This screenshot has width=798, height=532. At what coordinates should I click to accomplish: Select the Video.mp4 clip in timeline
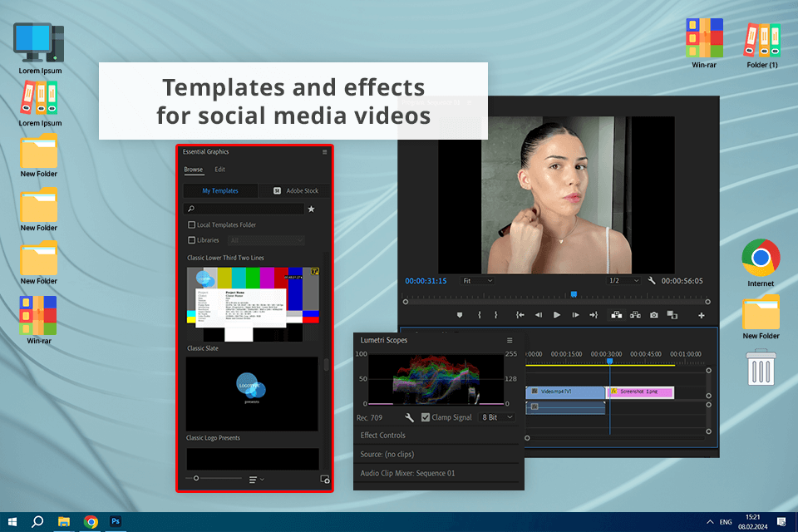[565, 392]
